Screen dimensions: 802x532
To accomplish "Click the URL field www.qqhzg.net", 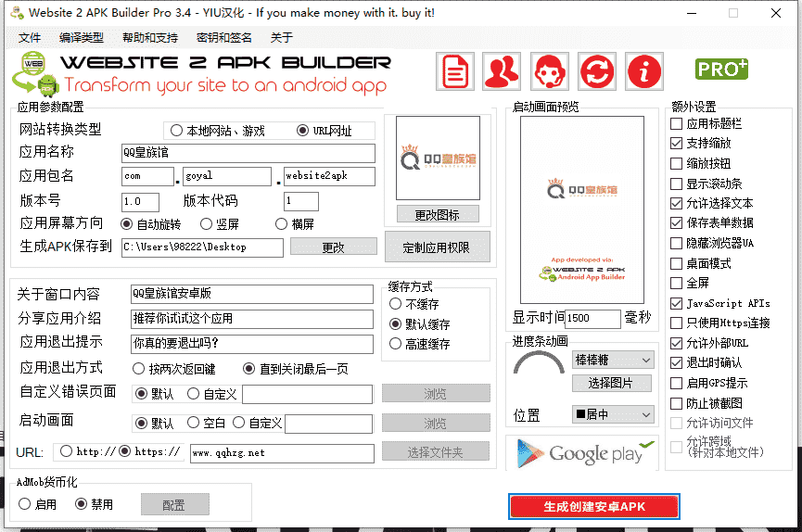I will click(x=282, y=453).
